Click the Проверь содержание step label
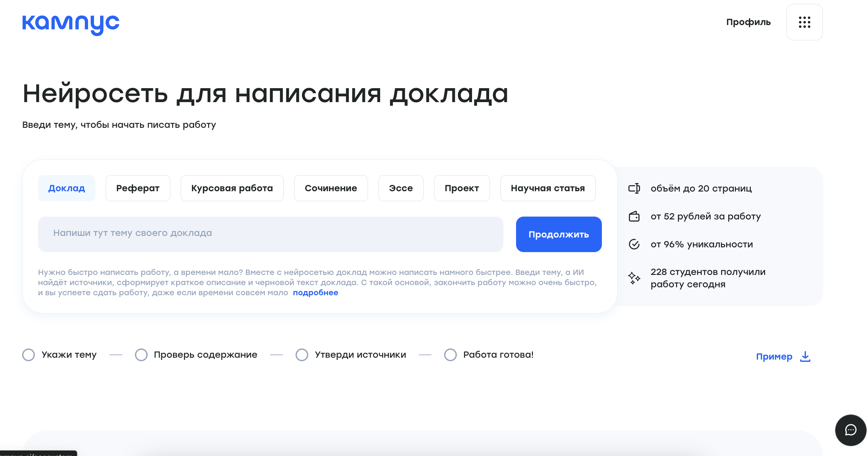 (x=206, y=355)
